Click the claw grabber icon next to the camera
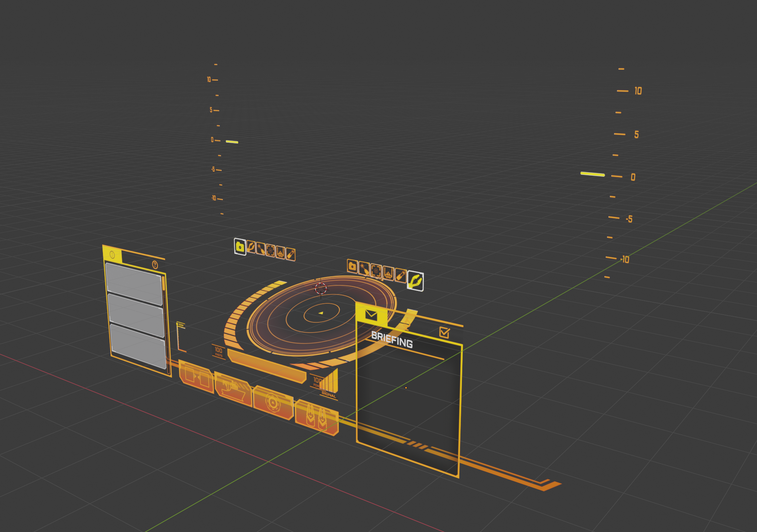Viewport: 757px width, 532px height. pos(251,248)
